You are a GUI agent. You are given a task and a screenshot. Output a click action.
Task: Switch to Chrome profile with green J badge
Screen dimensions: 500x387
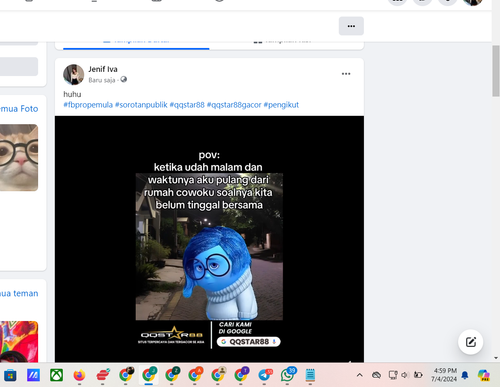tap(149, 375)
